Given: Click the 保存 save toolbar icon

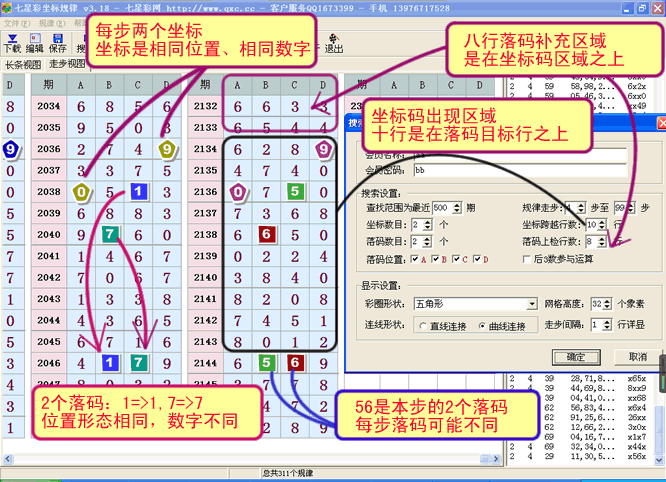Looking at the screenshot, I should 57,43.
